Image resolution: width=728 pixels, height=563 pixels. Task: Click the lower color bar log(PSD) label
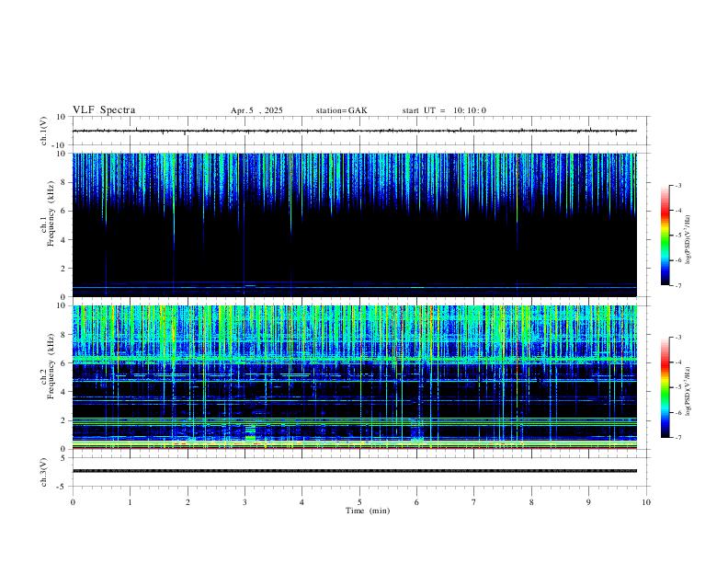click(688, 391)
